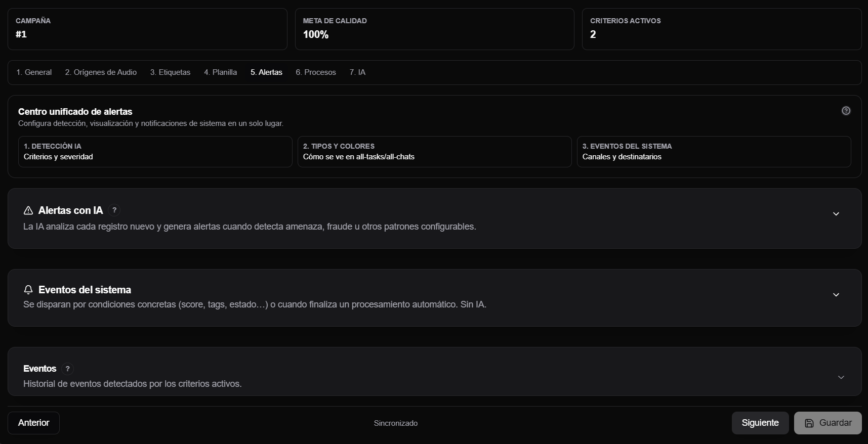
Task: Click the Siguiente button
Action: (760, 423)
